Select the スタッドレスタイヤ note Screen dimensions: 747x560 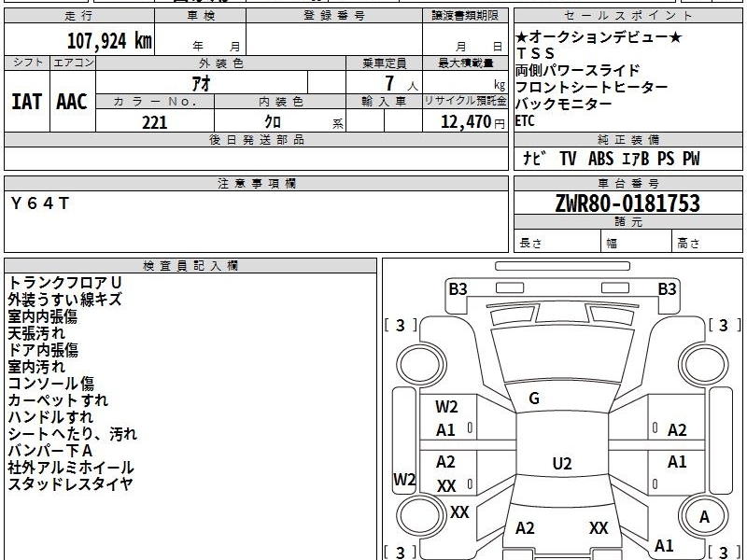tap(70, 483)
